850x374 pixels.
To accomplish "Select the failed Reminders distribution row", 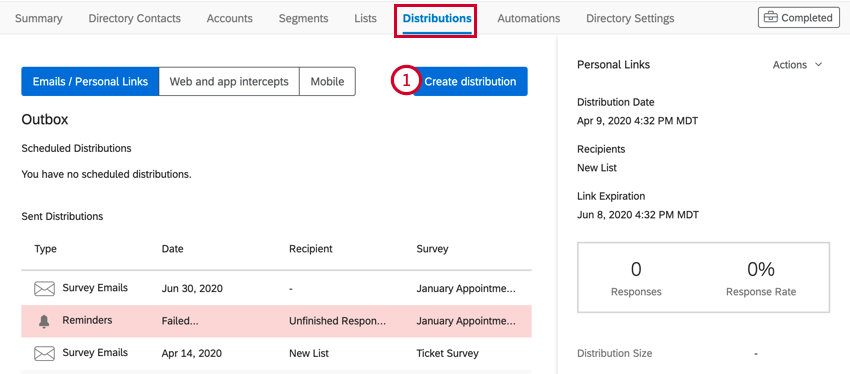I will (x=276, y=321).
